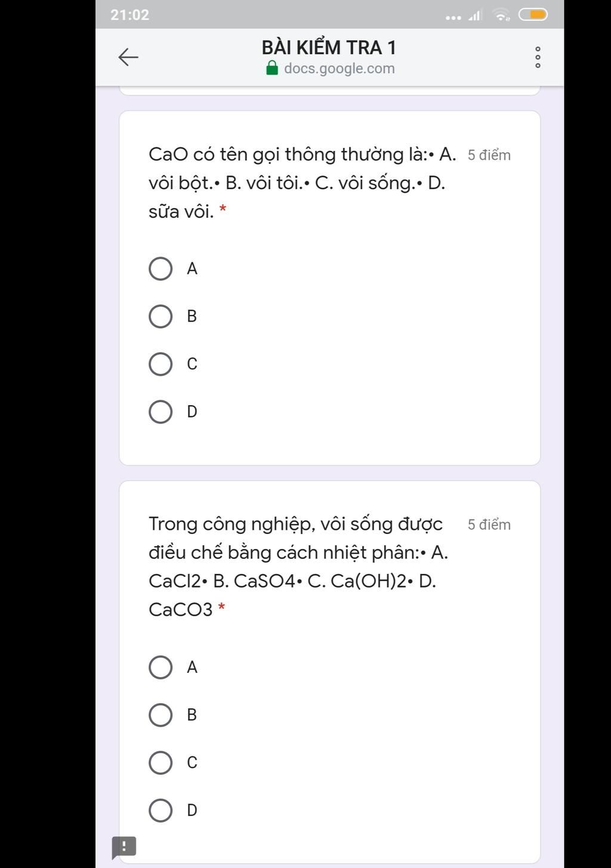Choose option C for the vôi sống question
Viewport: 611px width, 868px height.
tap(161, 762)
